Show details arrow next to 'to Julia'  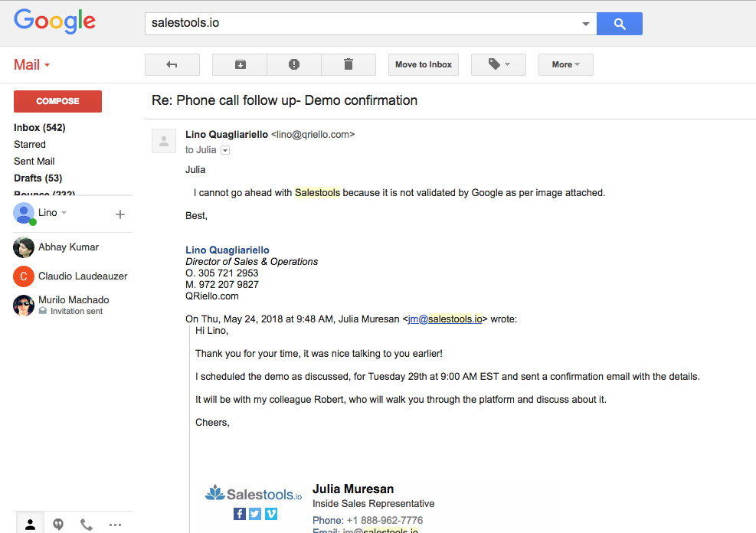225,150
